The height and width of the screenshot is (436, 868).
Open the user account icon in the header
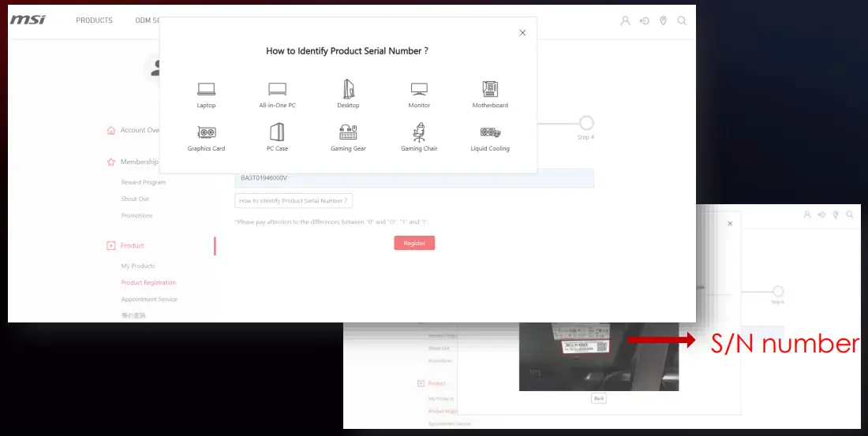tap(625, 21)
